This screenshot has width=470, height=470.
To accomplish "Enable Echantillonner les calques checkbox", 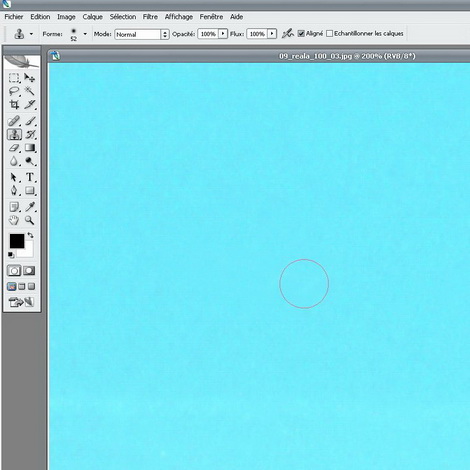I will pyautogui.click(x=329, y=34).
